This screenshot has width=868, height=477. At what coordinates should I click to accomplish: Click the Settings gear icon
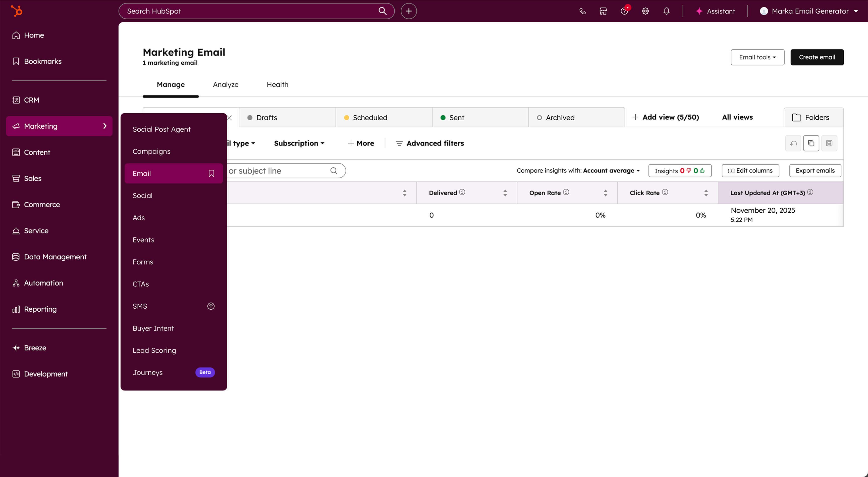645,11
